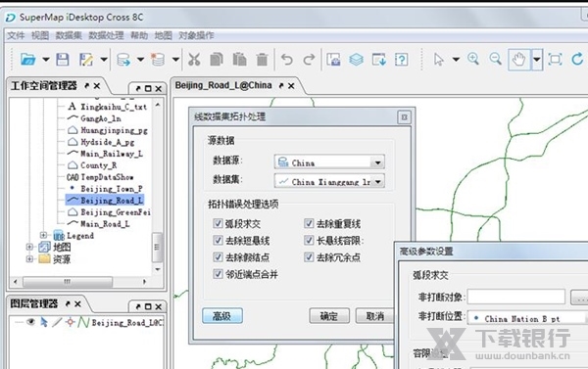588x369 pixels.
Task: Uncheck the 去除短悬线 checkbox
Action: pos(218,240)
